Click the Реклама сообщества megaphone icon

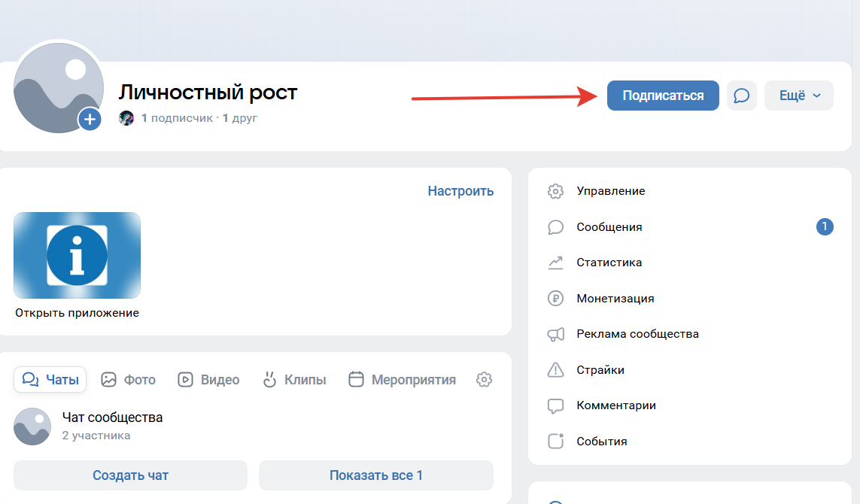555,334
